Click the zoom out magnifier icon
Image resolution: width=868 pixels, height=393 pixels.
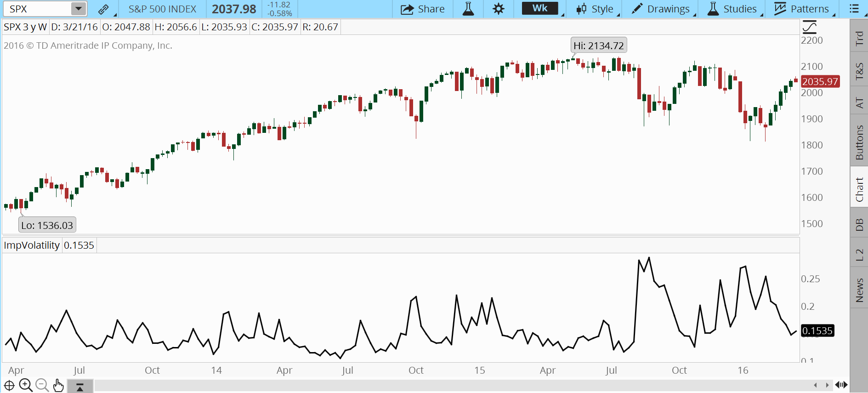coord(42,385)
